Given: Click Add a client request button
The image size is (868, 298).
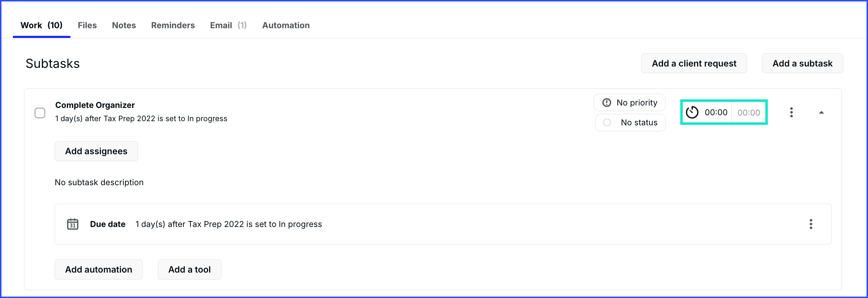Looking at the screenshot, I should pos(694,63).
